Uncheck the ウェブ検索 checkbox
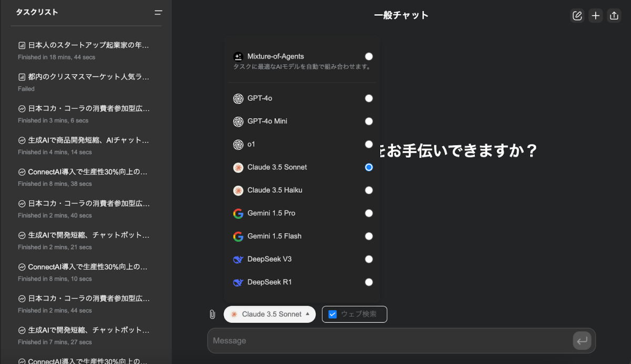Screen dimensions: 631x364 point(332,314)
